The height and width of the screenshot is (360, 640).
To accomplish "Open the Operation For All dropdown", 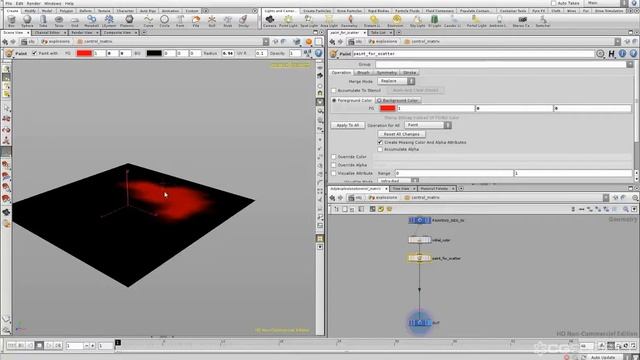I will 428,125.
